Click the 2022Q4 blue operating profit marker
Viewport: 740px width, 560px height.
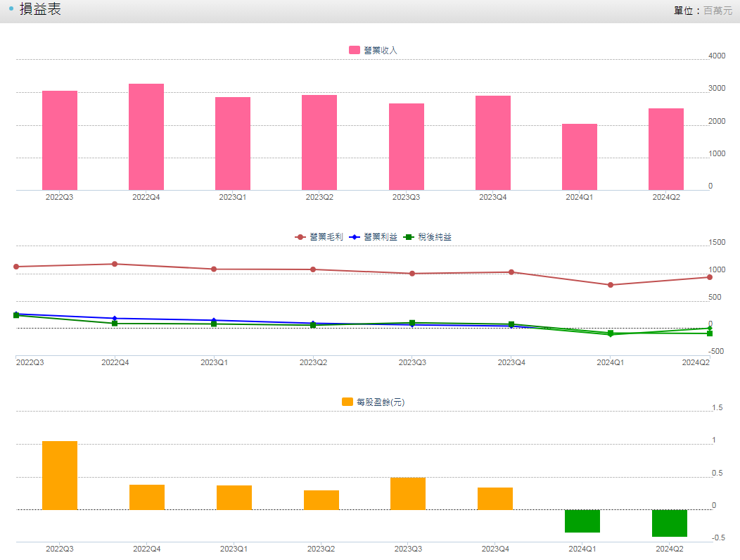(115, 318)
